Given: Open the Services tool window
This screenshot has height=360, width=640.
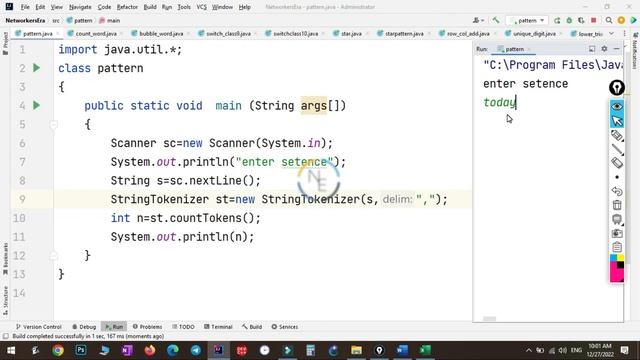Looking at the screenshot, I should (x=285, y=327).
